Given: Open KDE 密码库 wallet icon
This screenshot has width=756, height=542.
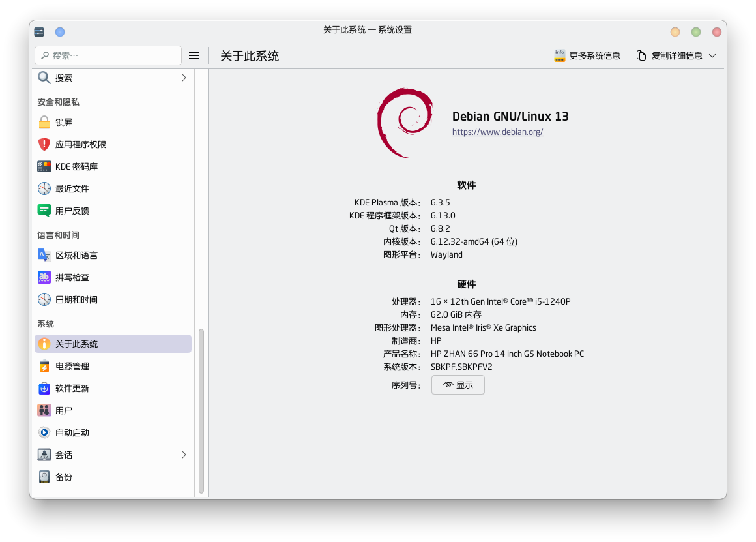Looking at the screenshot, I should tap(44, 166).
